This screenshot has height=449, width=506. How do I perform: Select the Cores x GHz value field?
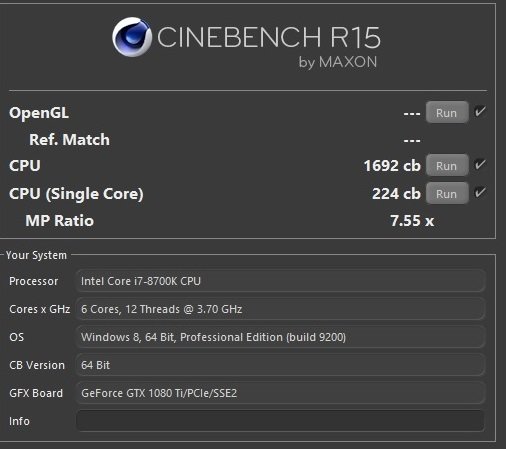tap(280, 309)
